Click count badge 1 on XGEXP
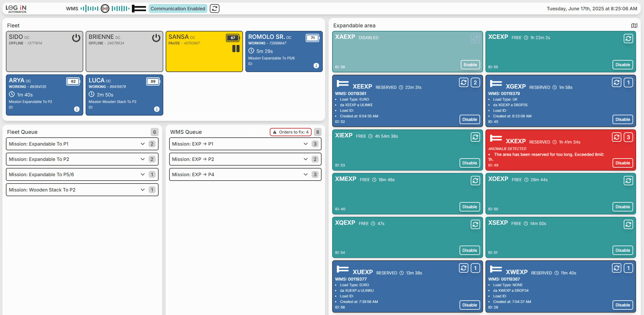 coord(628,82)
